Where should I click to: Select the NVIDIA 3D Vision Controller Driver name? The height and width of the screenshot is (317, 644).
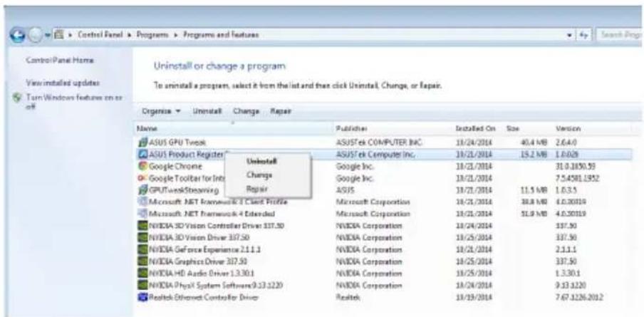(217, 226)
